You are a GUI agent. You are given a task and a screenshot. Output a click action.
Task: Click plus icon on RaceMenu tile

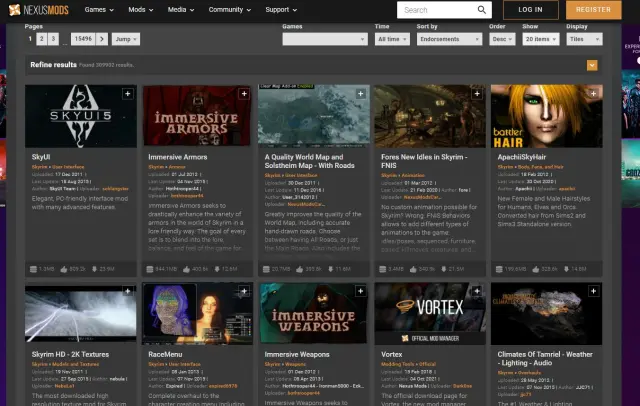pyautogui.click(x=244, y=291)
